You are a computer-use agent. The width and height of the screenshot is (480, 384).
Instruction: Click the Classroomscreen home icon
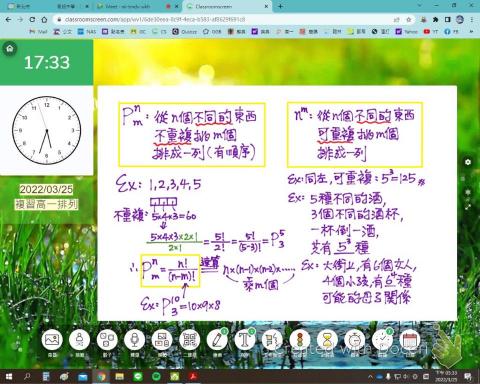coord(10,49)
